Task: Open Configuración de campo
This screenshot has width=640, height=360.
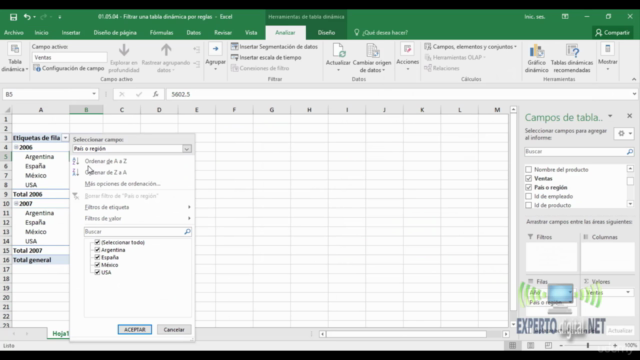Action: point(69,68)
